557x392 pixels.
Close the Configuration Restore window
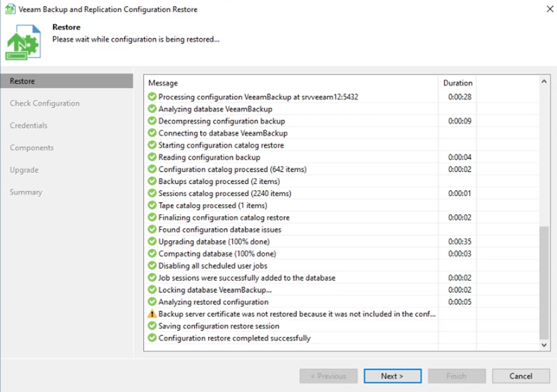(550, 9)
